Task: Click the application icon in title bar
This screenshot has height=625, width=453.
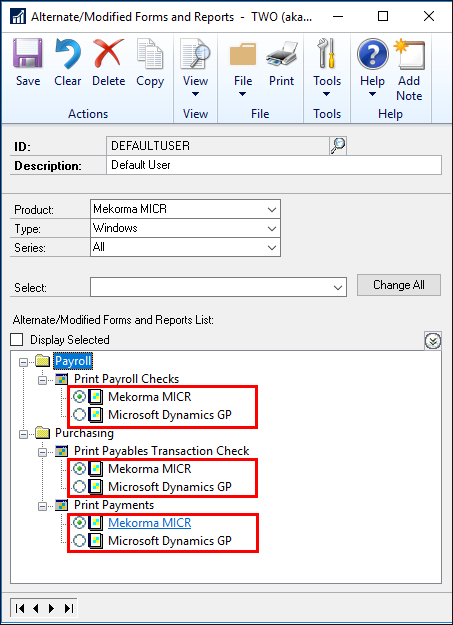Action: click(x=18, y=17)
